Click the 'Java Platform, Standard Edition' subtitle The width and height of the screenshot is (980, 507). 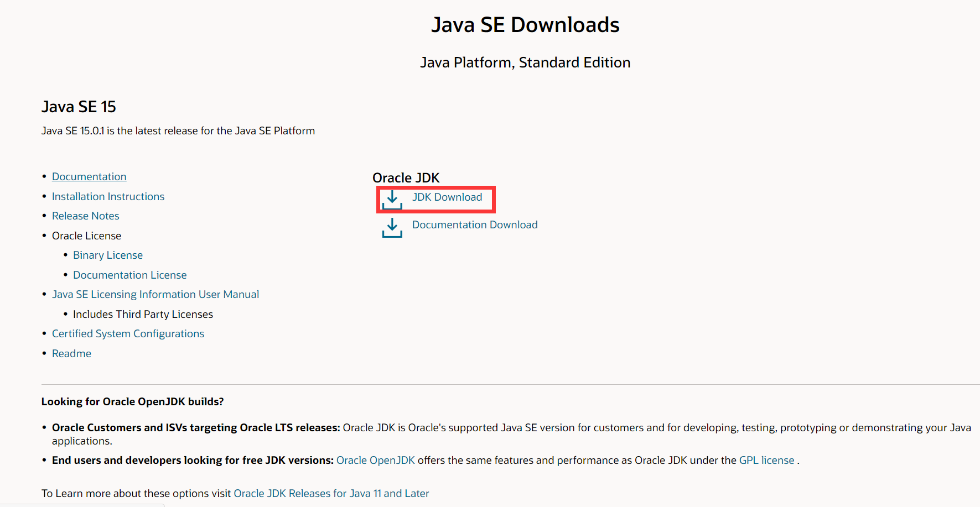525,62
